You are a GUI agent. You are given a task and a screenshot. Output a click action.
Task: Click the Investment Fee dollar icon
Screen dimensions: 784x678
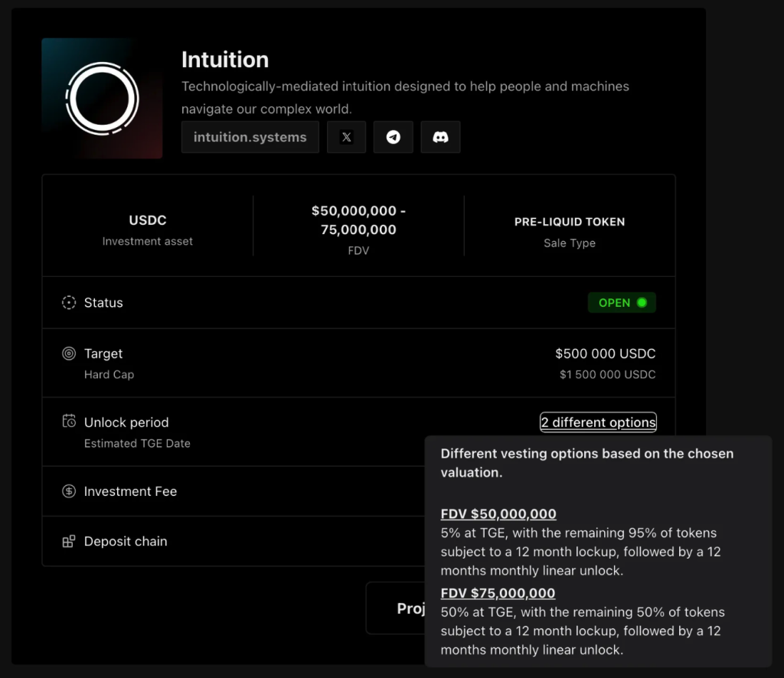[x=69, y=491]
